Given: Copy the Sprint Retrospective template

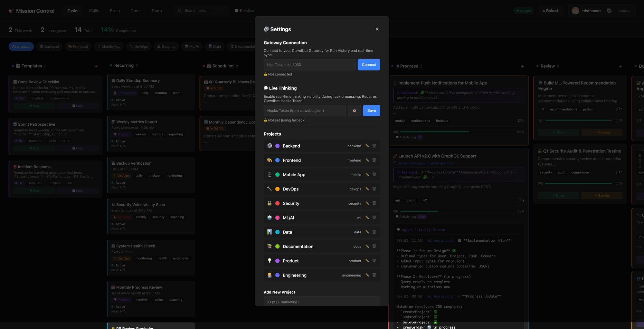Looking at the screenshot, I should click(x=78, y=148).
